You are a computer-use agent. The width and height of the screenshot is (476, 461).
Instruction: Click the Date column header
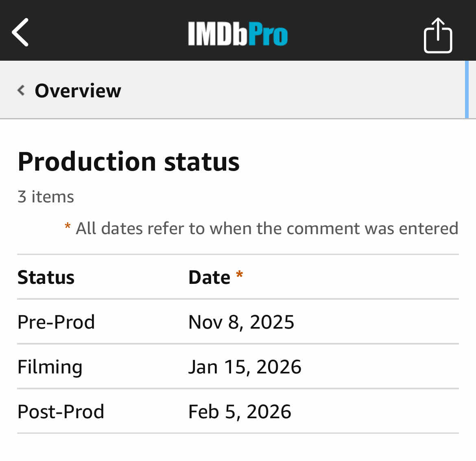tap(209, 277)
